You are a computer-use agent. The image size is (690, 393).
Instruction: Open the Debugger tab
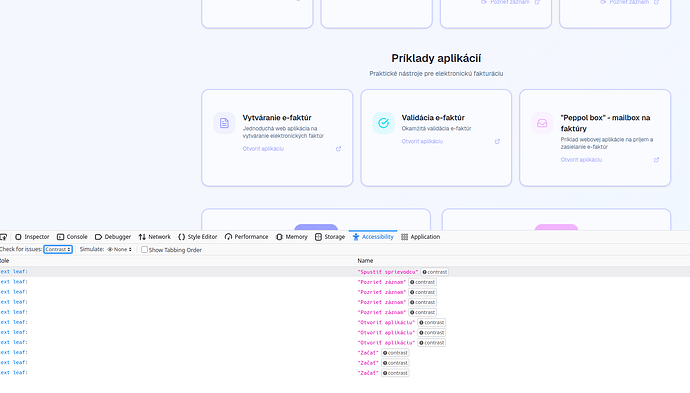(x=113, y=237)
